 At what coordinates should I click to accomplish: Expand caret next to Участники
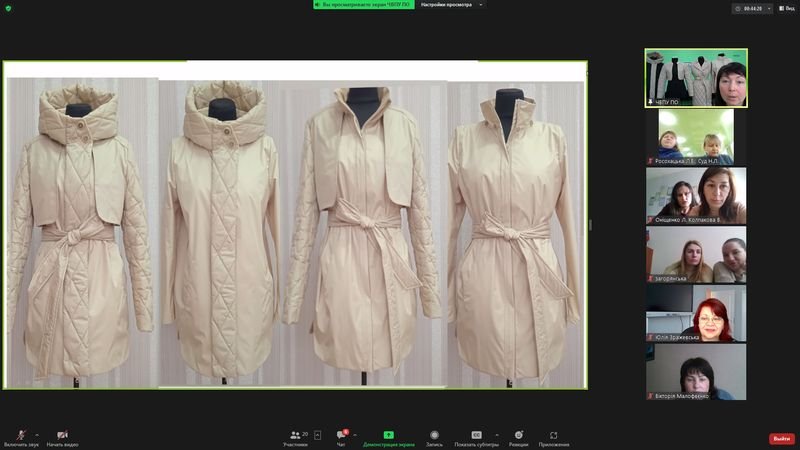[x=318, y=435]
